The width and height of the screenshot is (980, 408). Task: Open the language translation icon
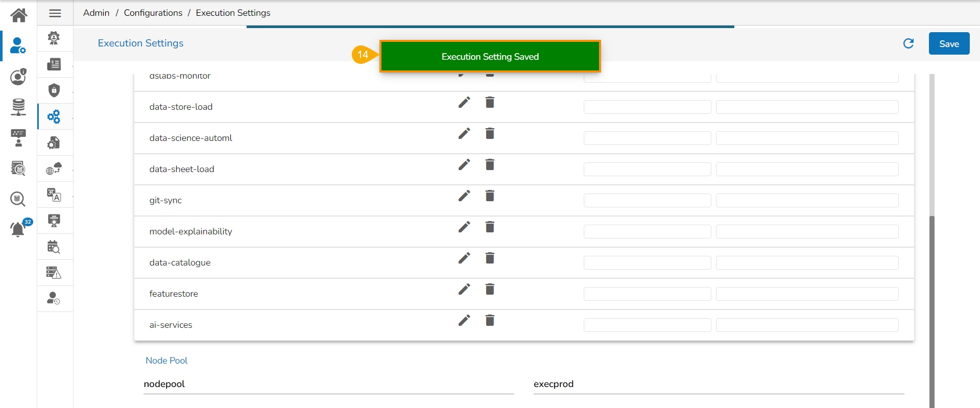54,195
